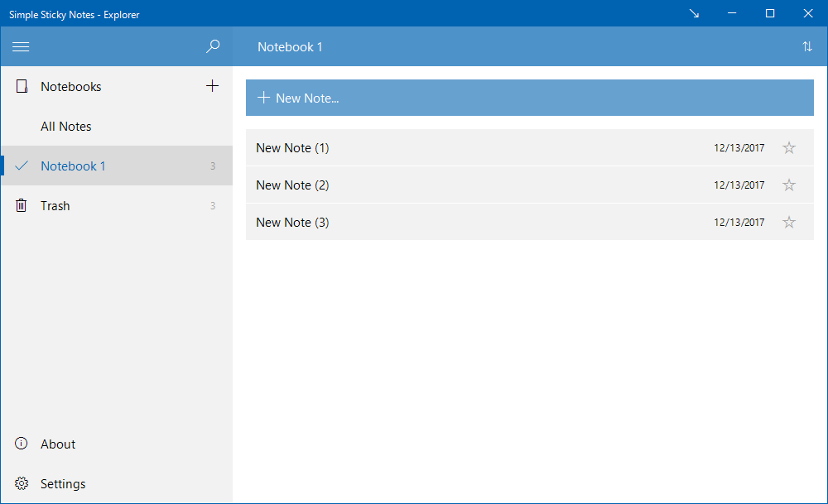Image resolution: width=828 pixels, height=504 pixels.
Task: Select All Notes in the sidebar
Action: [x=66, y=126]
